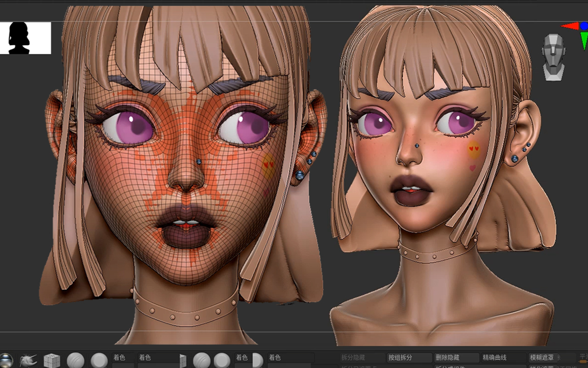
Task: Select striped sphere beside the textured cube
Action: [x=75, y=360]
